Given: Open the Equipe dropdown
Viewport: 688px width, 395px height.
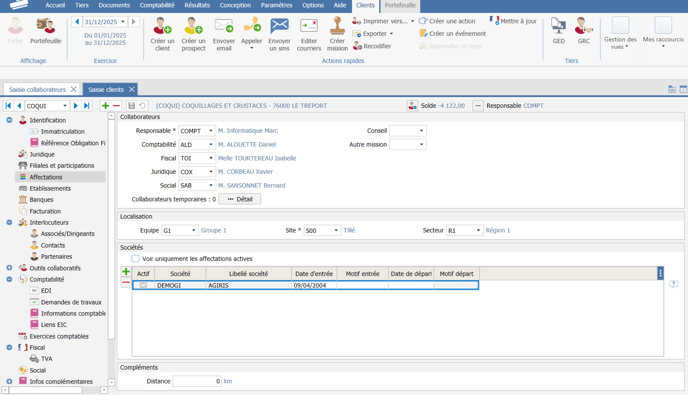Looking at the screenshot, I should 194,230.
